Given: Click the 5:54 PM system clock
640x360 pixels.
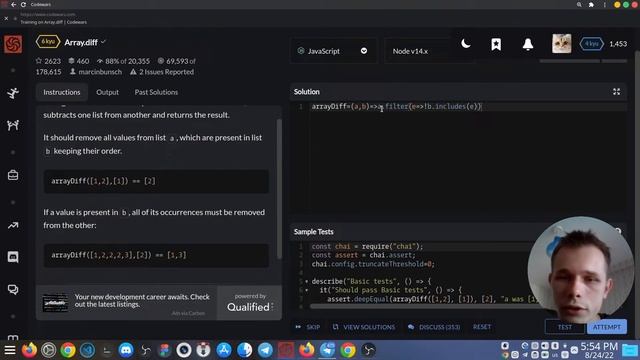Looking at the screenshot, I should (x=599, y=346).
